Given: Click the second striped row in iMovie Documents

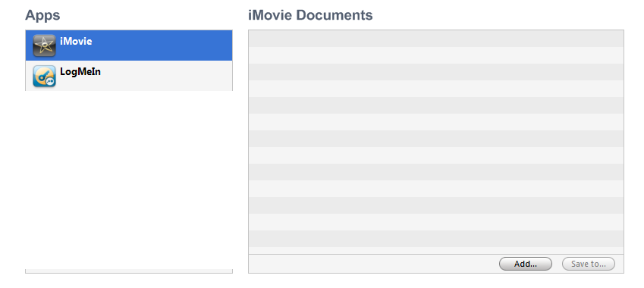Looking at the screenshot, I should [x=435, y=55].
